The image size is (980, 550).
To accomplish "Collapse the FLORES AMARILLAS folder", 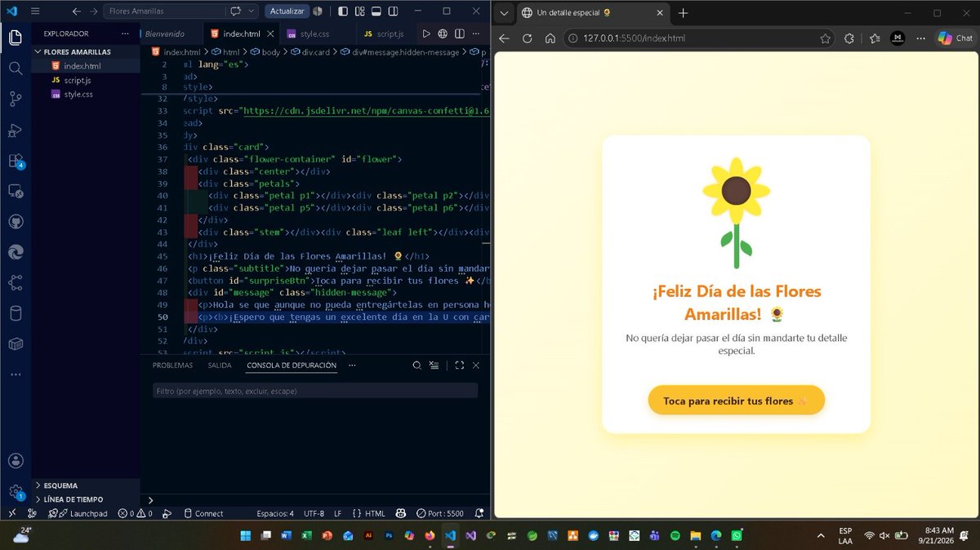I will 85,51.
